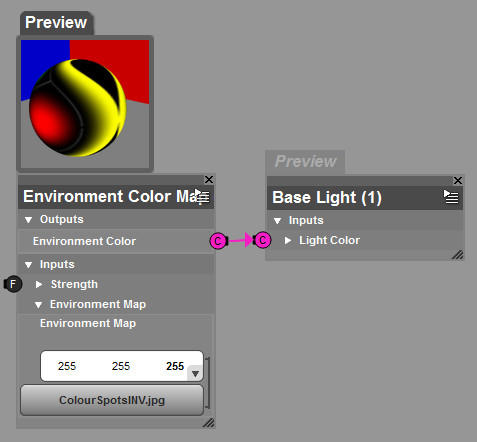
Task: Click the 255 255 255 color field
Action: pyautogui.click(x=122, y=366)
